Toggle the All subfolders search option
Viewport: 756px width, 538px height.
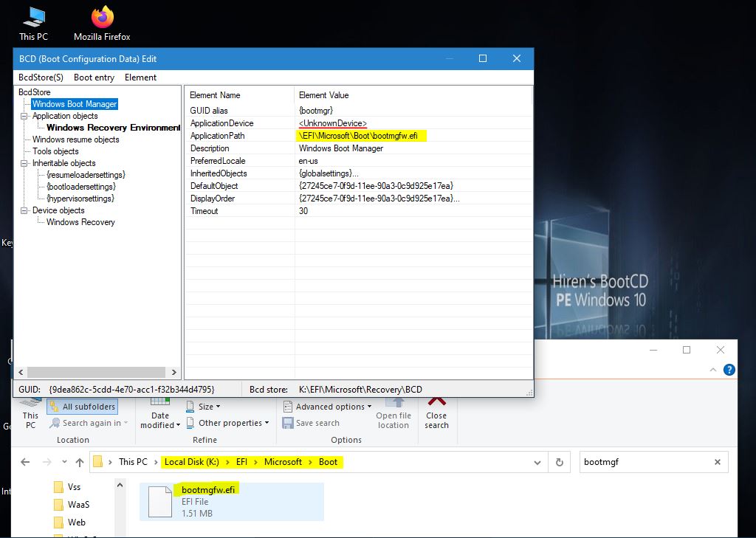[x=82, y=407]
